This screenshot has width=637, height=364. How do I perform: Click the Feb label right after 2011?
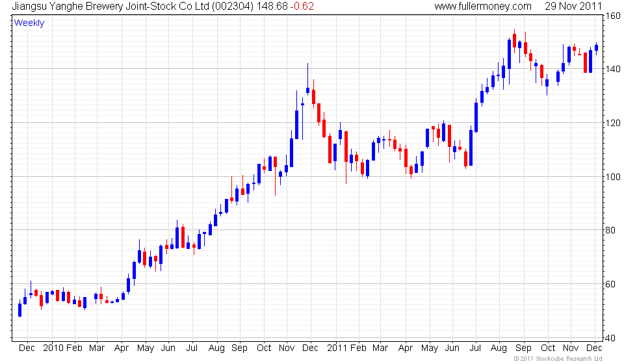(358, 348)
